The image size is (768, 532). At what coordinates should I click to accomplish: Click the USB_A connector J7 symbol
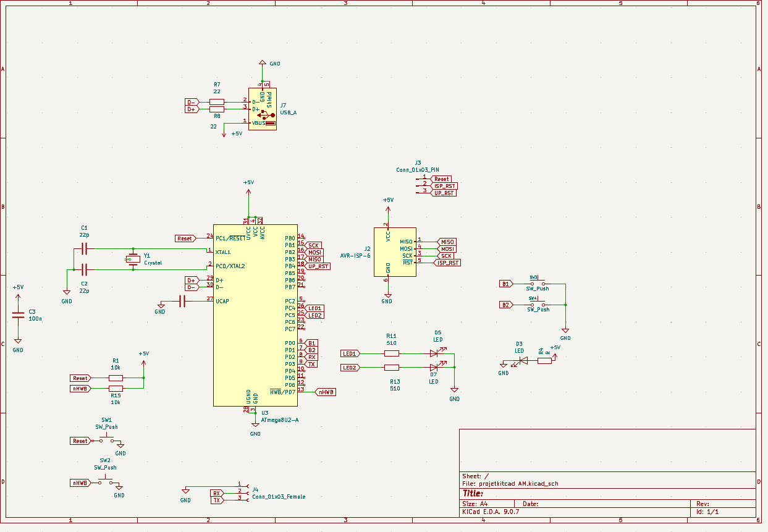click(x=263, y=108)
